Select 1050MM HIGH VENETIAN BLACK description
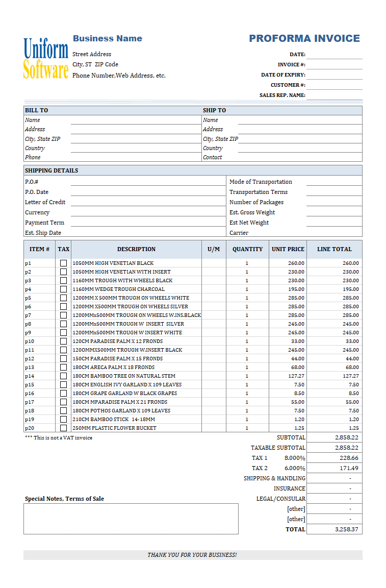This screenshot has height=588, width=386. coord(113,263)
